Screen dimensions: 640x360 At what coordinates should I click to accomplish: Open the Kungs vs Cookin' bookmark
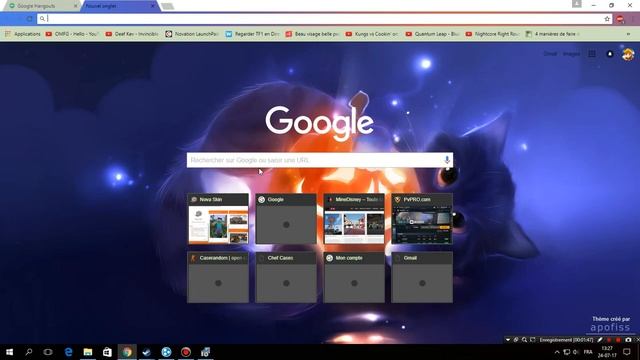(372, 34)
